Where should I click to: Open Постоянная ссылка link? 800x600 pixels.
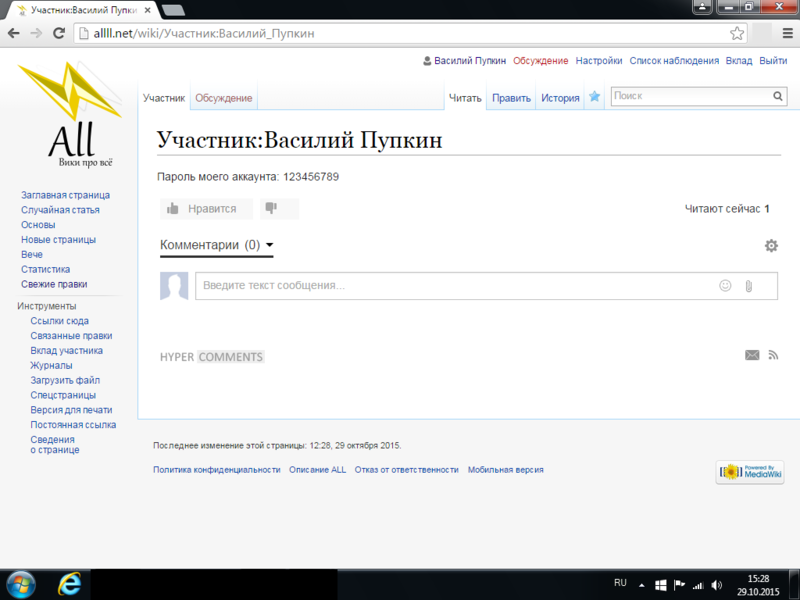tap(73, 424)
